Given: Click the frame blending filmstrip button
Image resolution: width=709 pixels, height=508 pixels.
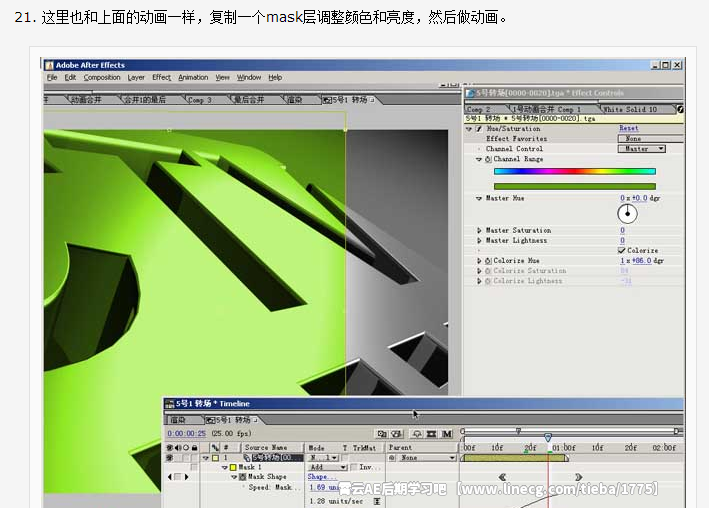Looking at the screenshot, I should pos(431,434).
